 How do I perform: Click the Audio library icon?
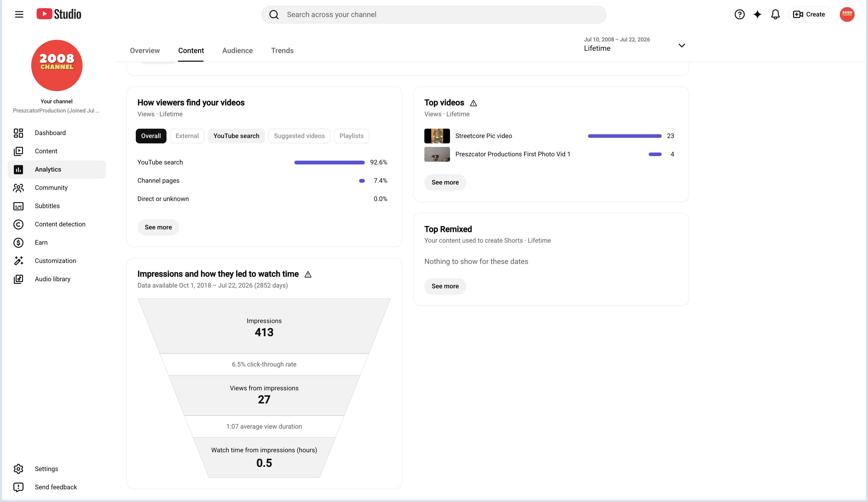(18, 279)
